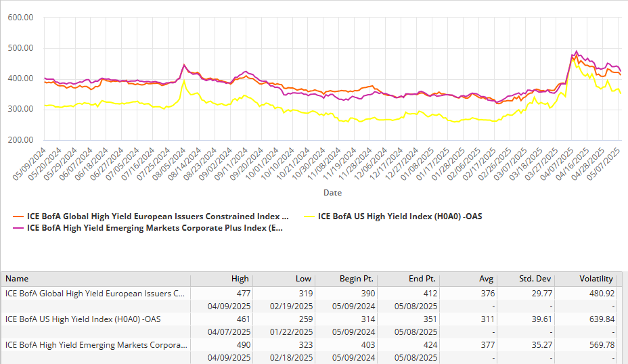This screenshot has height=364, width=628.
Task: Click the 05/07/2025 x-axis date label
Action: 604,164
